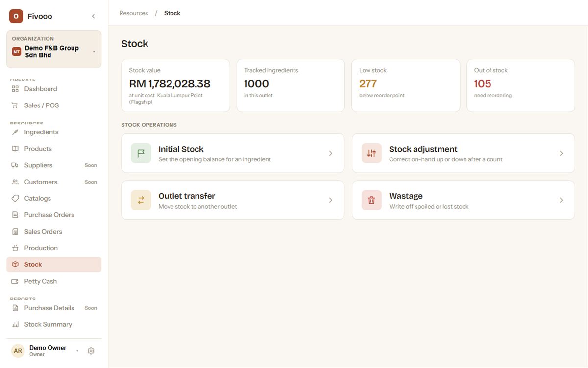Open Catalogs page
Viewport: 588px width, 368px height.
(x=54, y=199)
